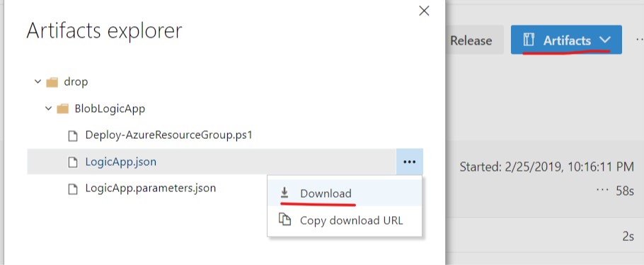Select the LogicApp.json file name
This screenshot has height=265, width=644.
[x=121, y=162]
